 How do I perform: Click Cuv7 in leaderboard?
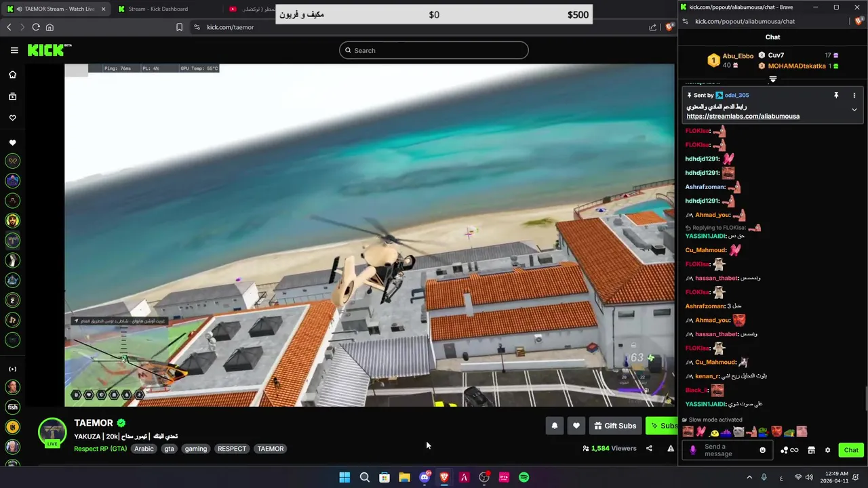point(776,56)
